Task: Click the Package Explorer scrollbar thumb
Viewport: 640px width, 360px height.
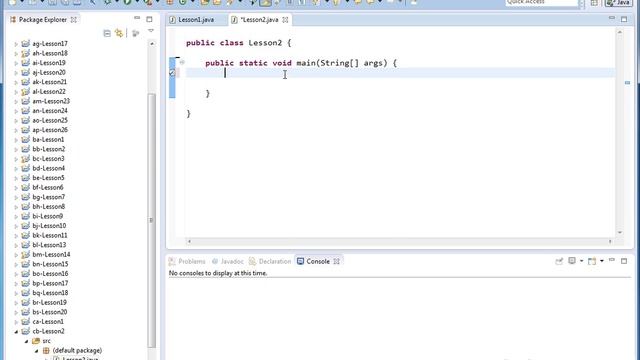Action: click(x=152, y=220)
